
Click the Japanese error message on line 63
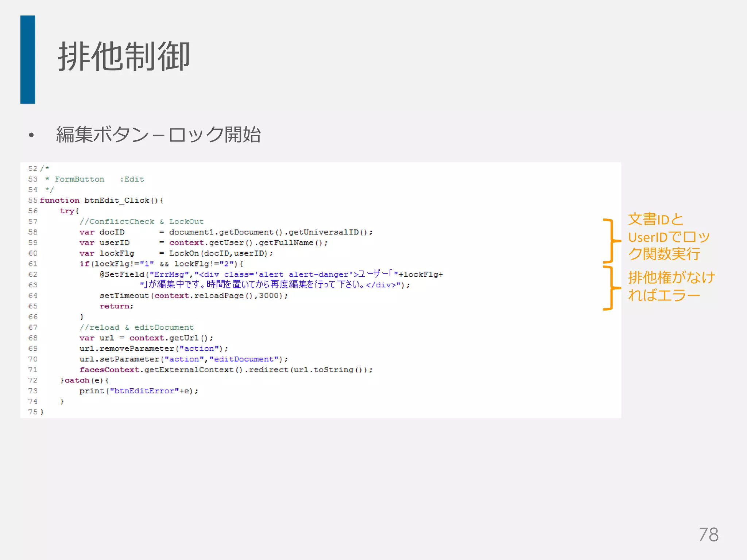coord(275,284)
